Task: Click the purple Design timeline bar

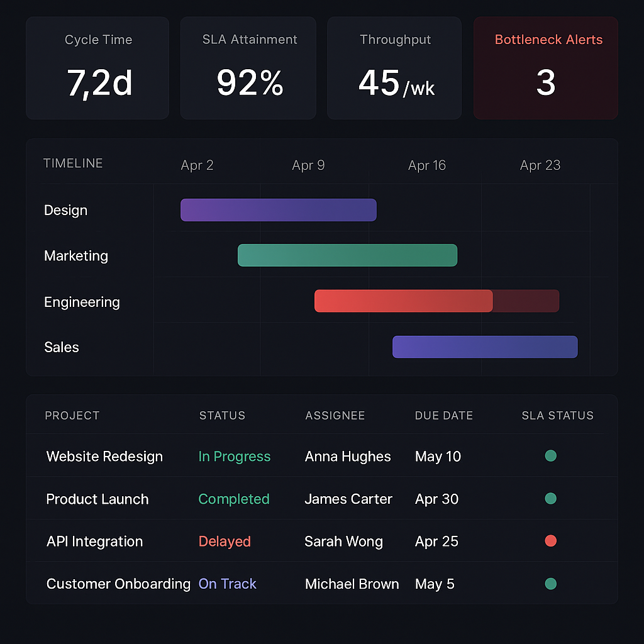Action: pyautogui.click(x=278, y=210)
